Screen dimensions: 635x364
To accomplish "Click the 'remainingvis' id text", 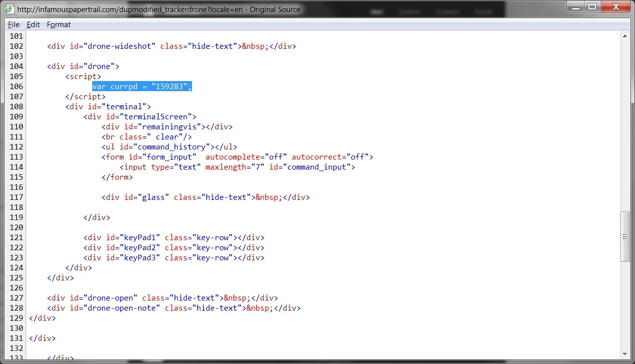I will [x=169, y=126].
